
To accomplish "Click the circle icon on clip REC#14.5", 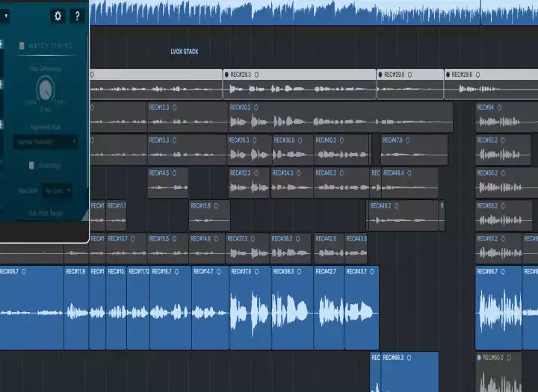I will (174, 173).
